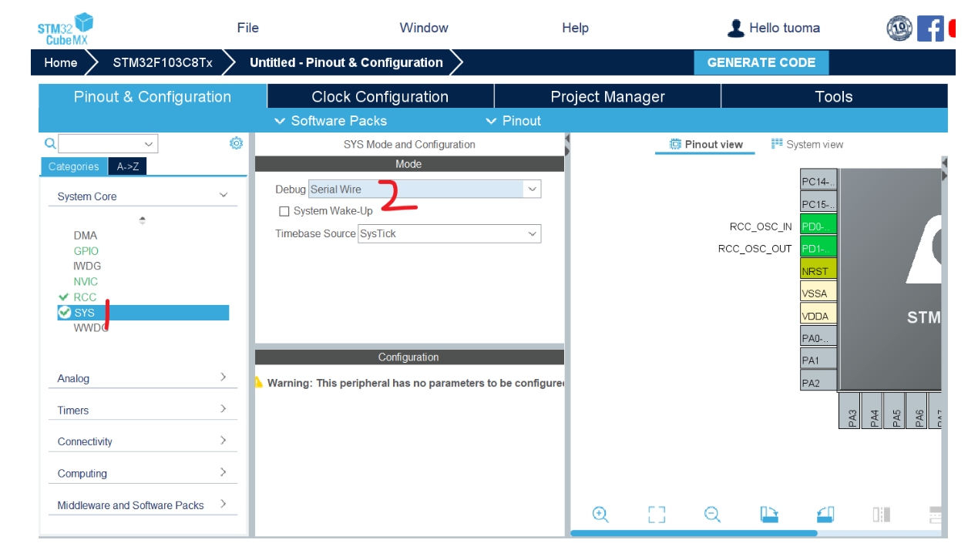The height and width of the screenshot is (560, 968).
Task: Open the Software Packs dropdown menu
Action: point(331,121)
